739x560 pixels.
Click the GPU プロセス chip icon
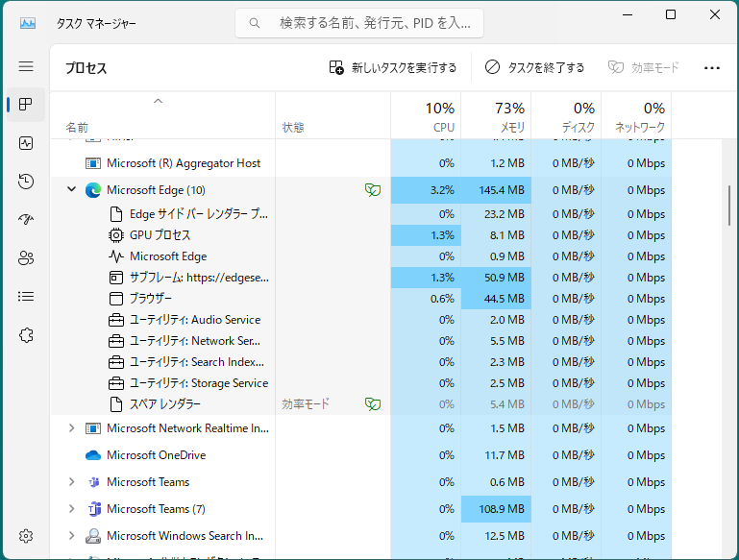116,235
